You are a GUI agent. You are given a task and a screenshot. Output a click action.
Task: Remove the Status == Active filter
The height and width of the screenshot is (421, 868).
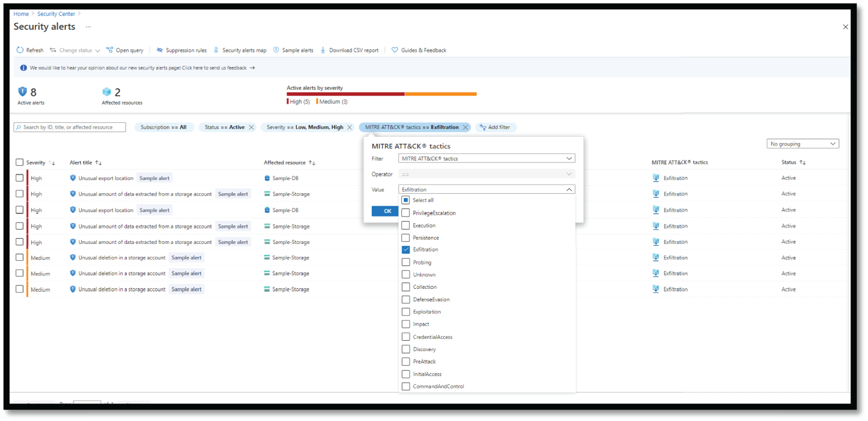point(251,127)
